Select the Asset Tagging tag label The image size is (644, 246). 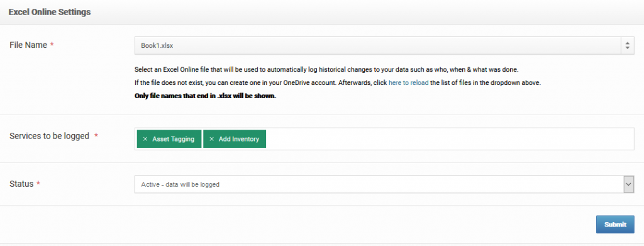(x=174, y=139)
